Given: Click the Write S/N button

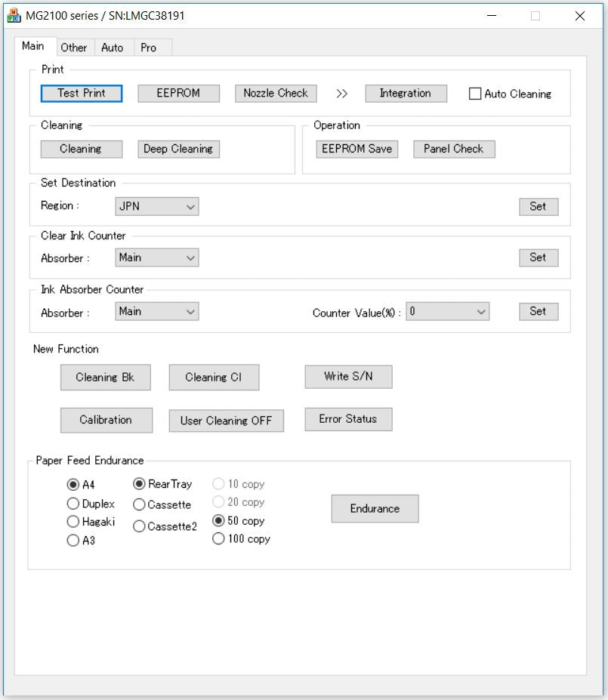Looking at the screenshot, I should click(x=349, y=376).
